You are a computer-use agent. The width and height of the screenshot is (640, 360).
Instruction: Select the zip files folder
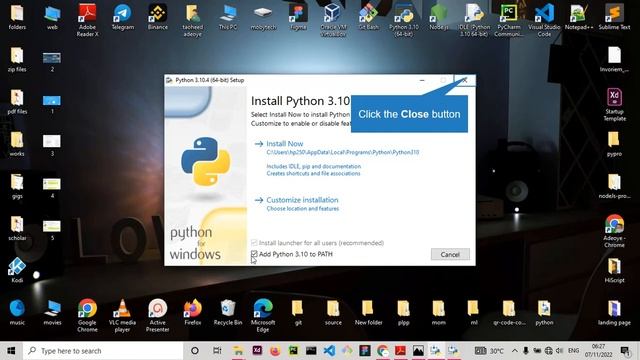click(x=17, y=60)
